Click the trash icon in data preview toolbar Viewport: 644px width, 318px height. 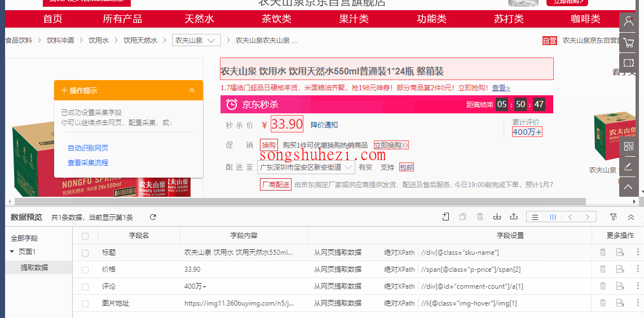click(x=480, y=217)
